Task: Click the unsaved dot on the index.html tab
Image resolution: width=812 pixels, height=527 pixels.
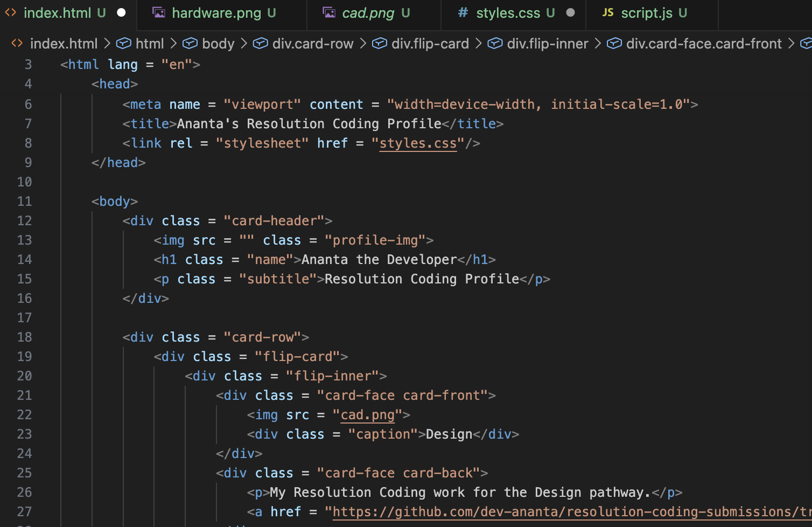Action: [122, 13]
